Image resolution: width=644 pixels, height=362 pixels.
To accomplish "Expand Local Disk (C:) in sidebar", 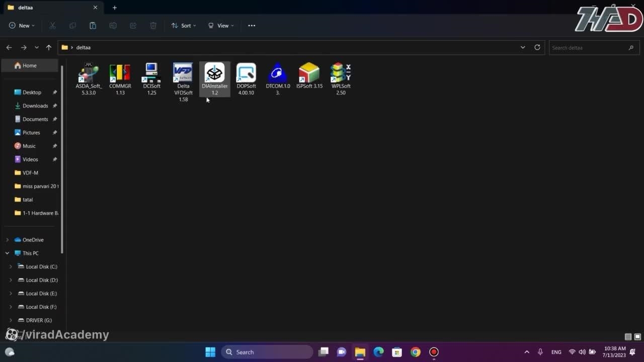I will 11,266.
